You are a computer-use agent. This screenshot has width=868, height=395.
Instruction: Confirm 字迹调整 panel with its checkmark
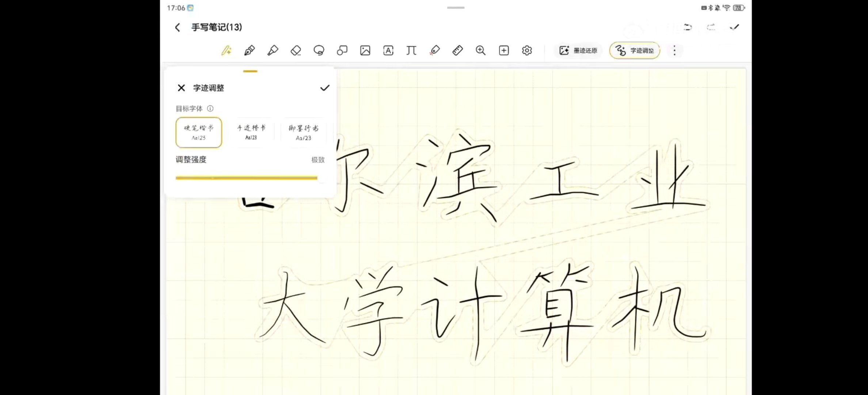pyautogui.click(x=325, y=88)
